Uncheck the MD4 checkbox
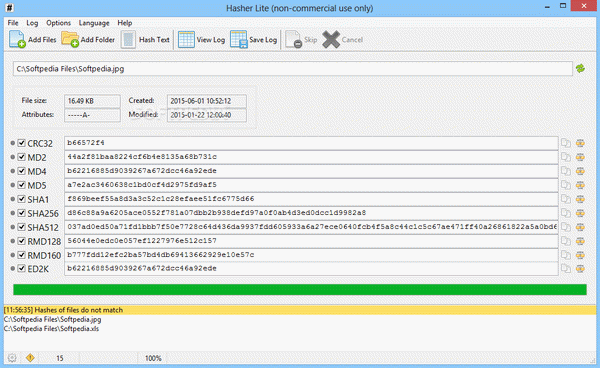This screenshot has height=368, width=600. (x=21, y=171)
